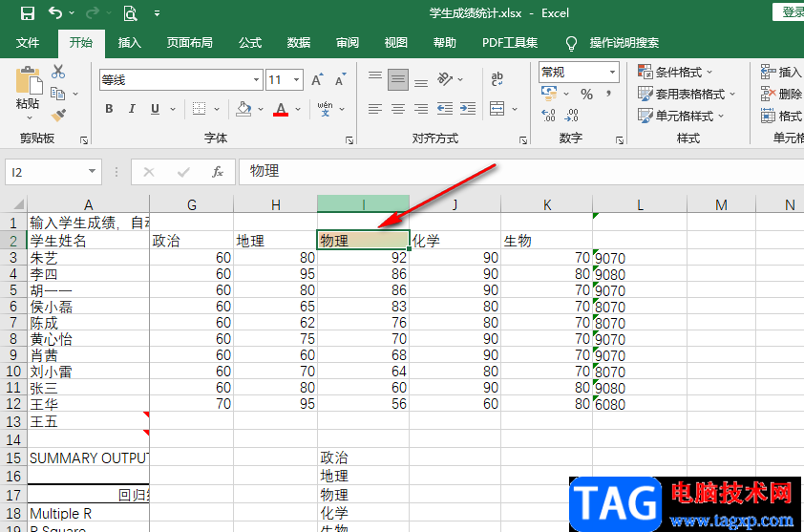Viewport: 804px width, 532px height.
Task: Apply comma style separator
Action: pos(608,94)
